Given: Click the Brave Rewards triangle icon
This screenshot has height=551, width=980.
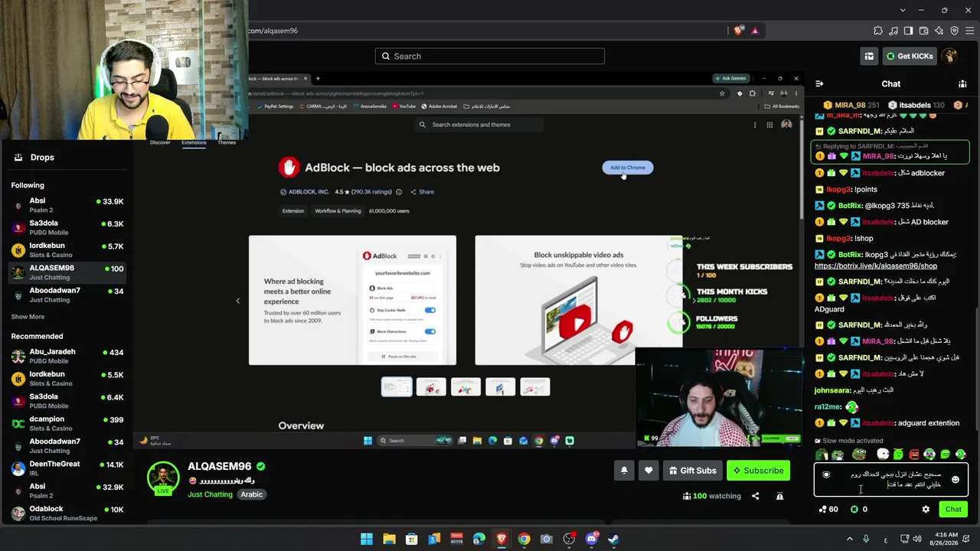Looking at the screenshot, I should click(755, 31).
